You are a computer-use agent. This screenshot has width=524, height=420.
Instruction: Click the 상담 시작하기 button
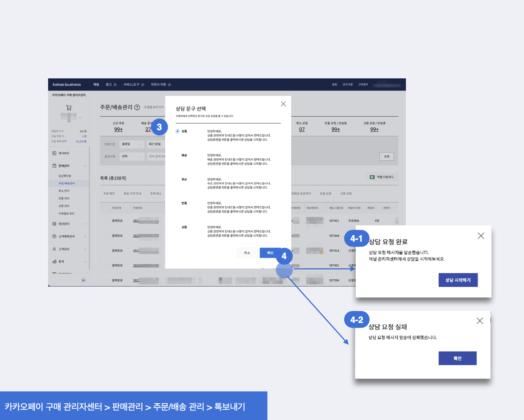(x=458, y=280)
